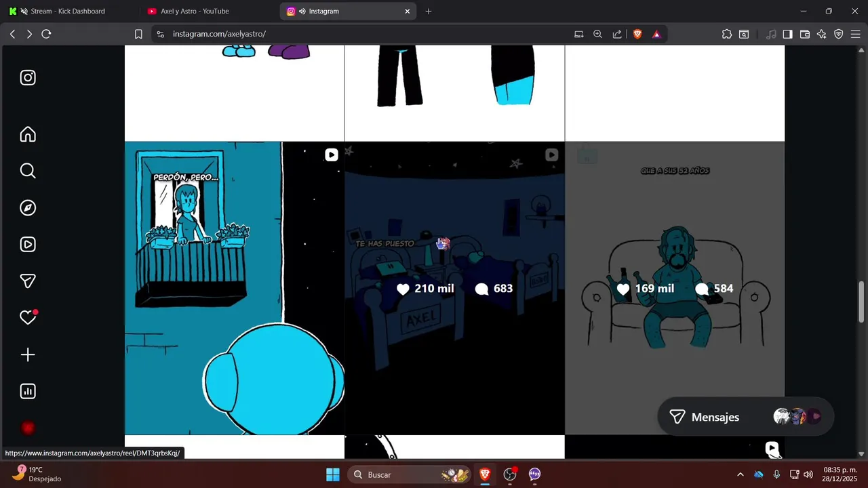Open the Instagram logo home link
868x488 pixels.
tap(28, 77)
